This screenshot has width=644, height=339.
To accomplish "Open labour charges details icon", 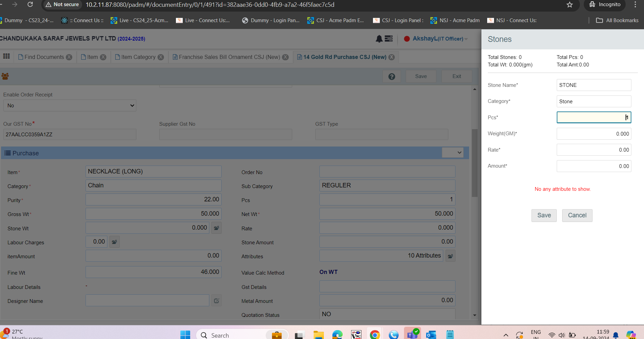I will [x=115, y=242].
